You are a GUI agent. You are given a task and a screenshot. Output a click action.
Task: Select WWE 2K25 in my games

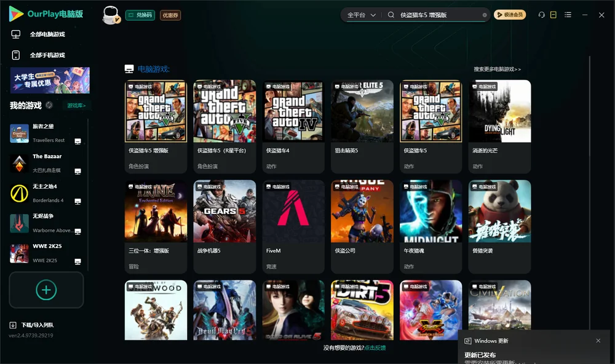46,253
